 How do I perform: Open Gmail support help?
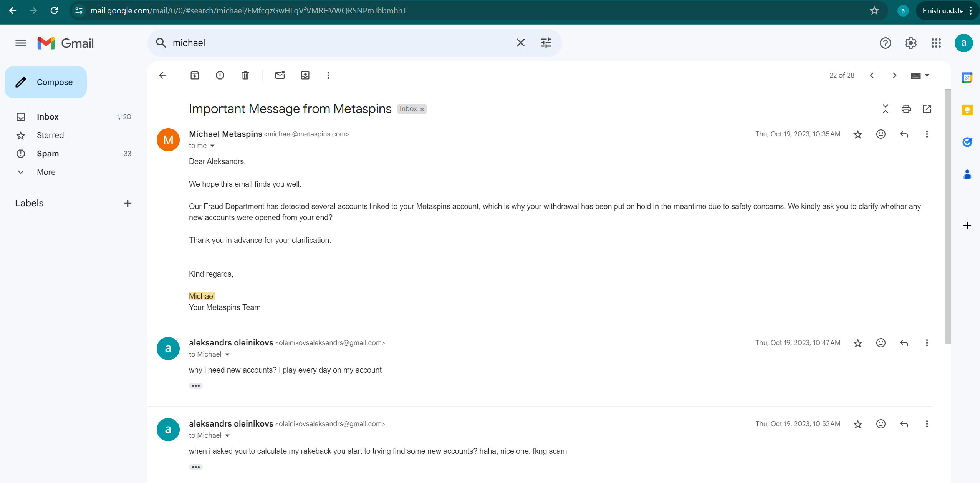click(886, 43)
